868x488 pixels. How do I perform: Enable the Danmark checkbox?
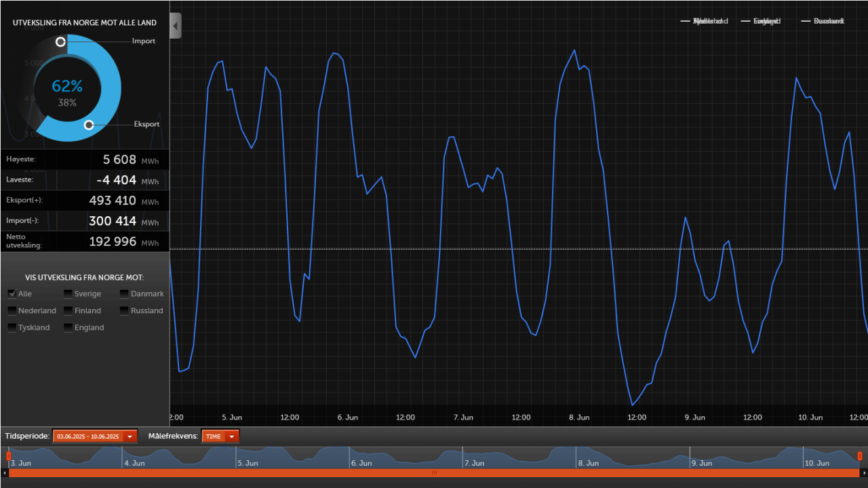pyautogui.click(x=124, y=293)
